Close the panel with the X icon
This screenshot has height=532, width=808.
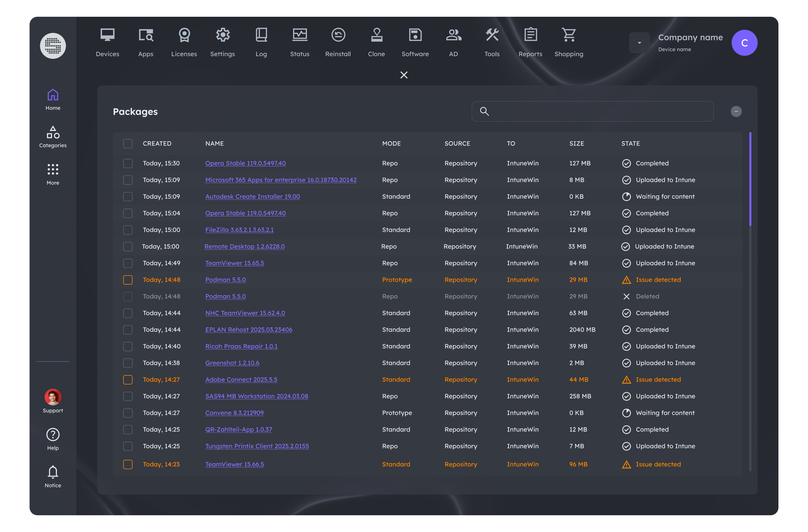coord(404,75)
